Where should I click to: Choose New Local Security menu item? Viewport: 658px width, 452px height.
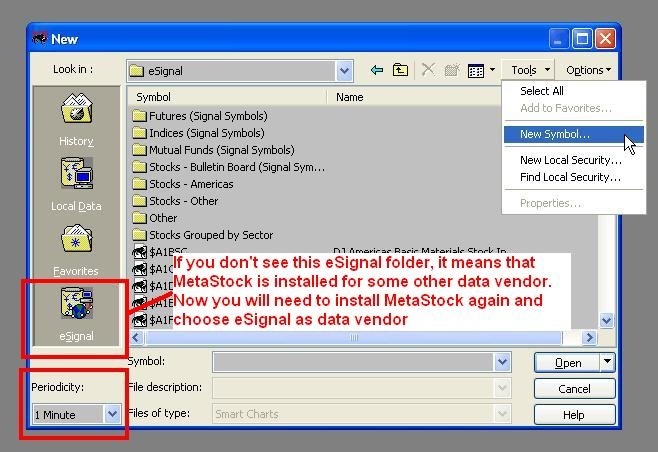[573, 160]
